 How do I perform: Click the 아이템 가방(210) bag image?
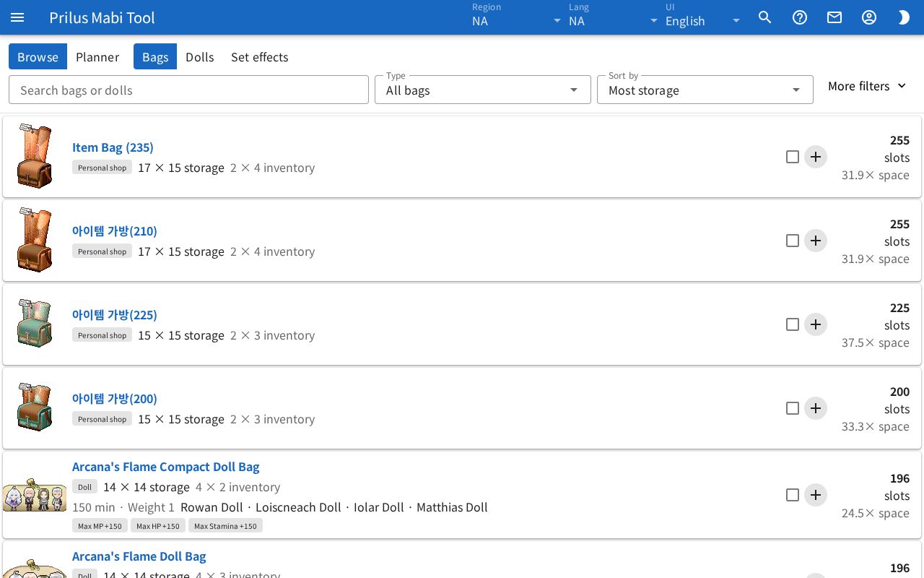coord(35,240)
